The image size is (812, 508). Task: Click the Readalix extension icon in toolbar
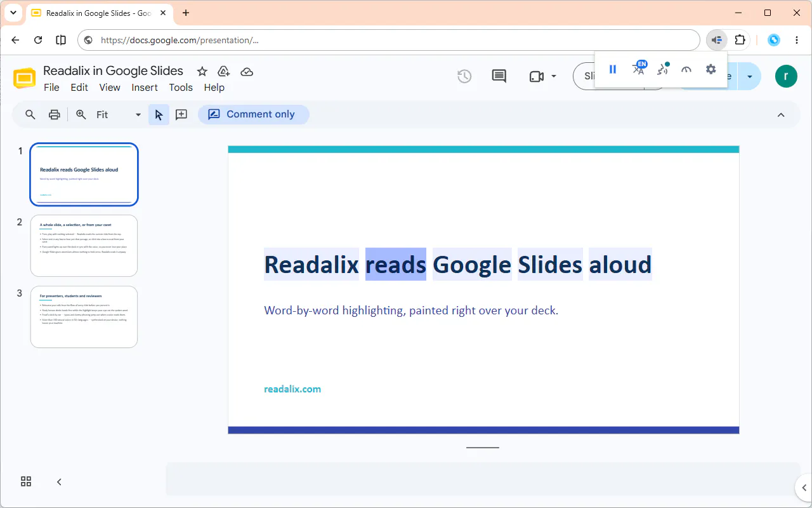coord(717,40)
